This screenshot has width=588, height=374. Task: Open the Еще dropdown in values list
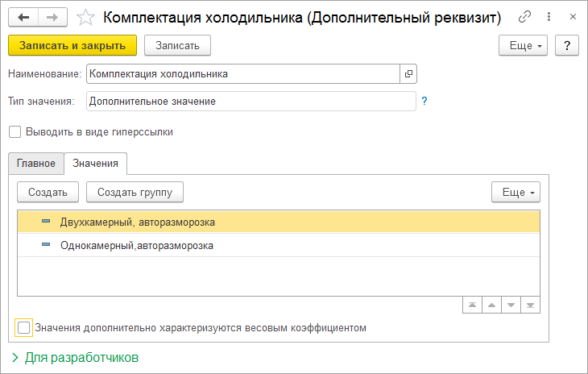(x=516, y=192)
